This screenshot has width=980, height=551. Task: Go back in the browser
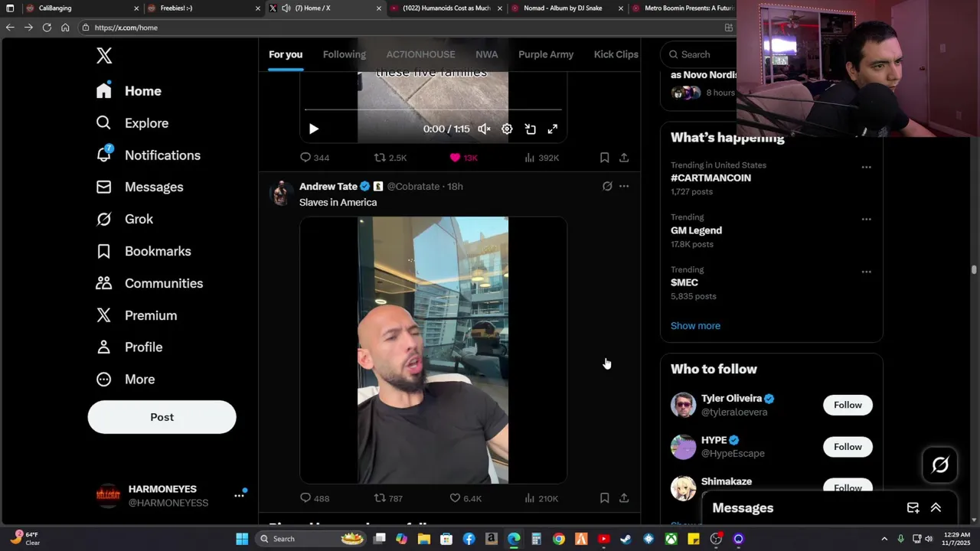tap(10, 28)
